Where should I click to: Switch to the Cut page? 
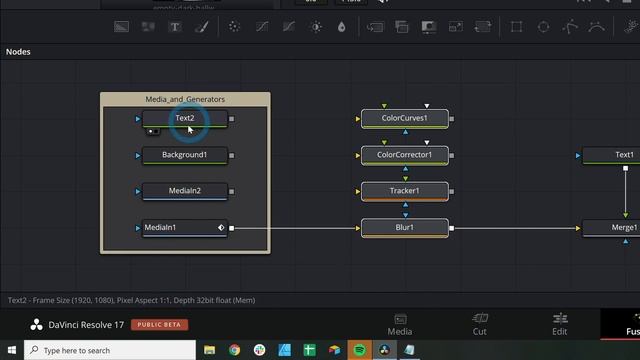(480, 324)
